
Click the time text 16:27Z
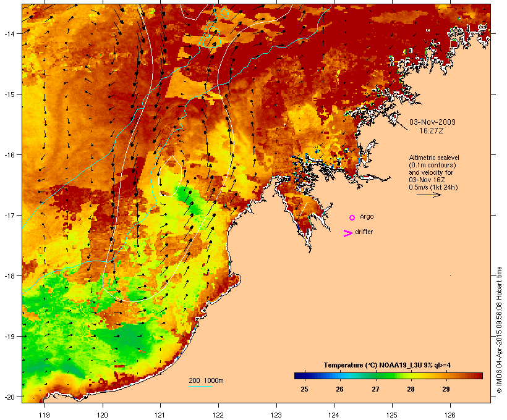(432, 131)
